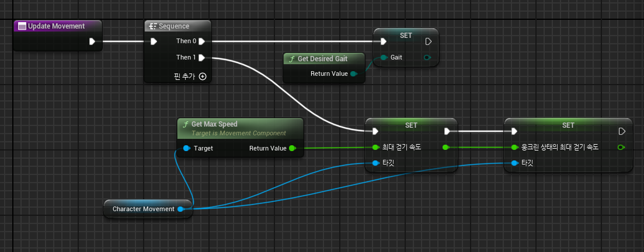Viewport: 644px width, 252px height.
Task: Click input exec pin of 최대 걷기 속도 SET
Action: pos(375,131)
